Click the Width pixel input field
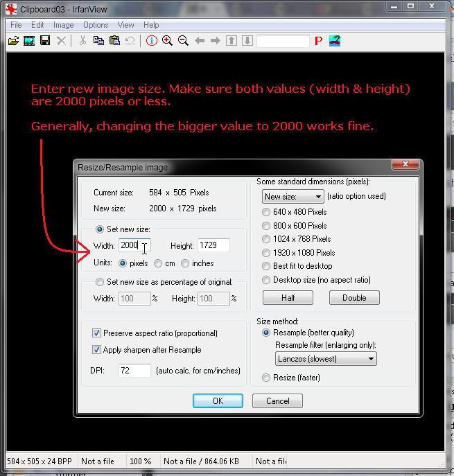The width and height of the screenshot is (454, 476). [x=134, y=245]
